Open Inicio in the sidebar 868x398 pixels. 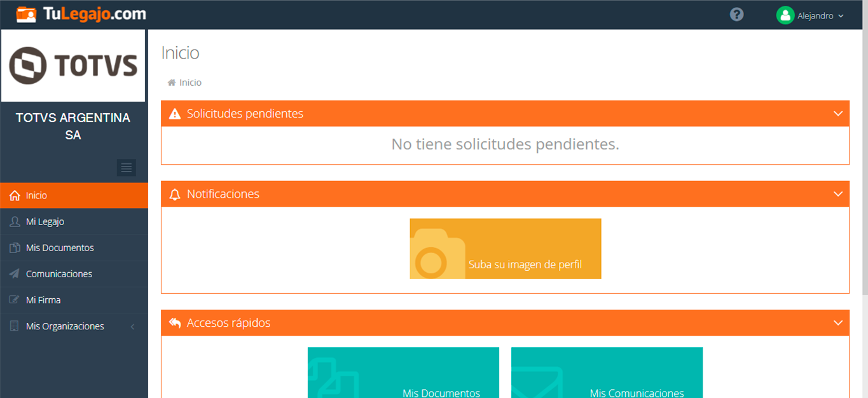click(x=36, y=196)
